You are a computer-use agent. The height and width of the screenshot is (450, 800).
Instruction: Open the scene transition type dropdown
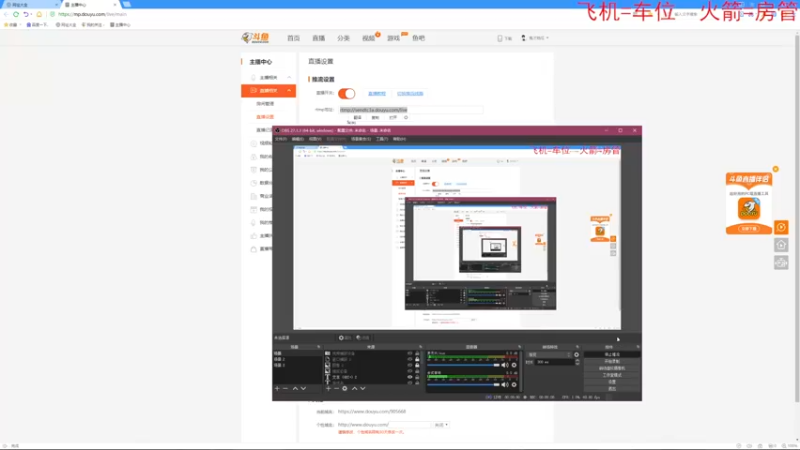coord(549,355)
